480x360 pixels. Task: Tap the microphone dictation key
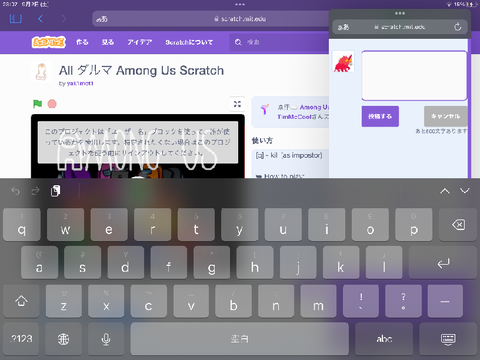(106, 339)
